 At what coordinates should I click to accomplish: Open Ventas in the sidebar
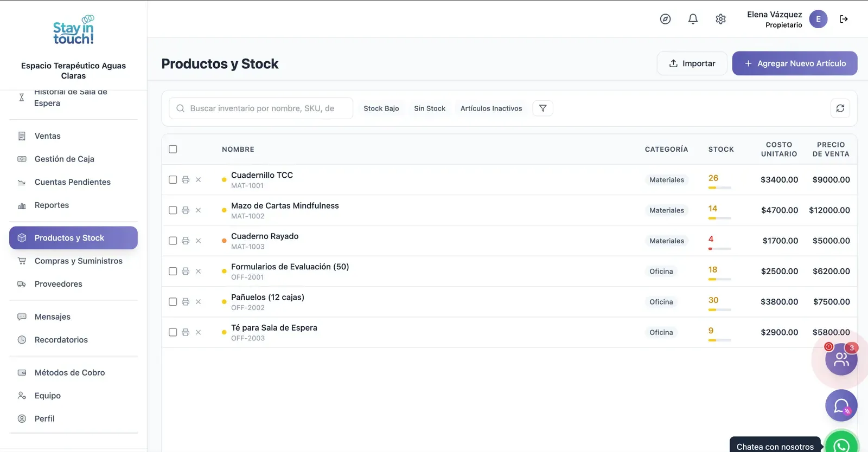(x=73, y=136)
